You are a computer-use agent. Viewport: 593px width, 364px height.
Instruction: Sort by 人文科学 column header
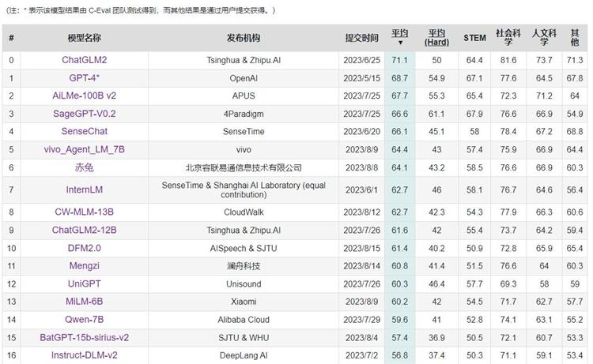coord(544,37)
